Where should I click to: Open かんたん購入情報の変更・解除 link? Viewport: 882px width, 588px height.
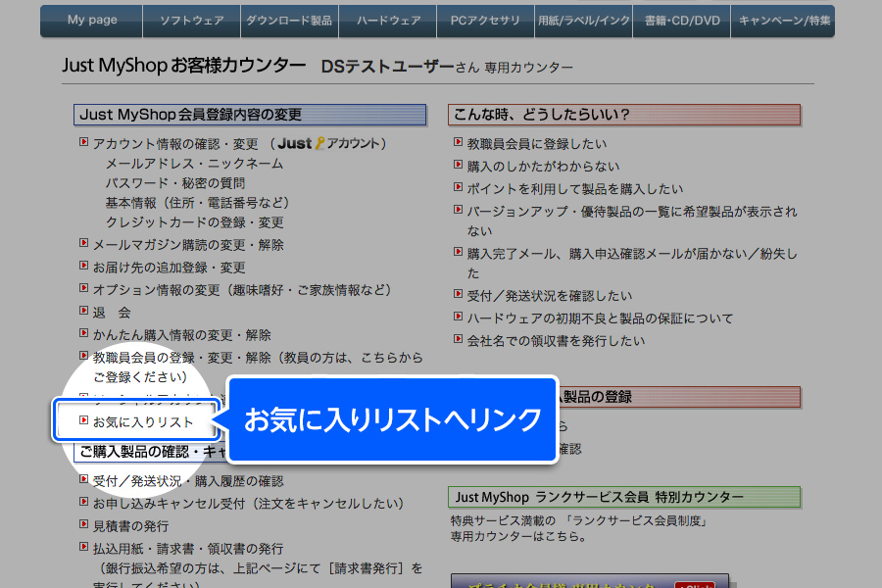[181, 335]
